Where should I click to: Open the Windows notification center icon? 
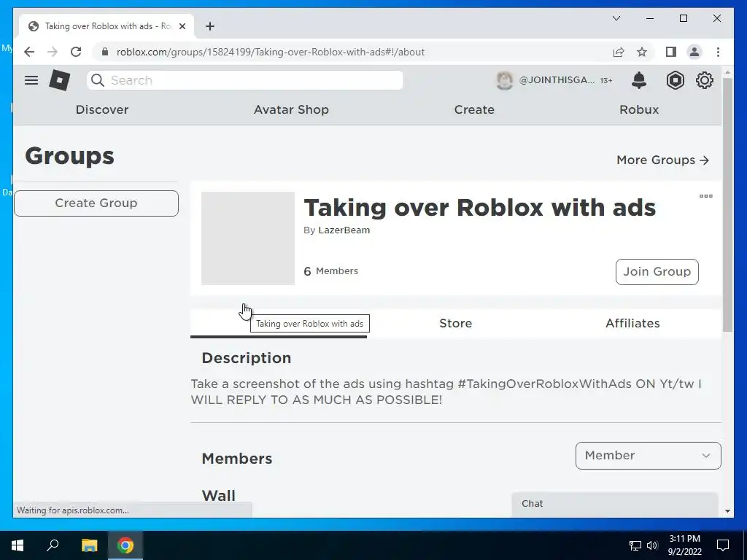[723, 545]
